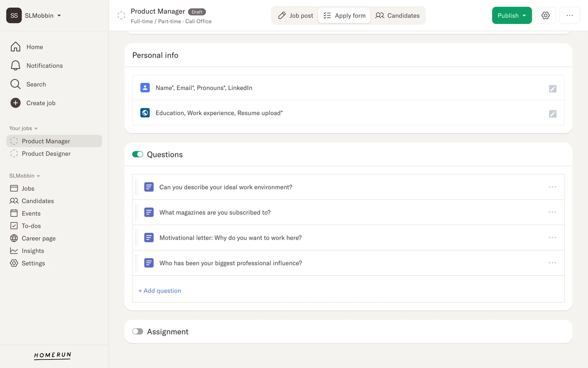This screenshot has height=368, width=588.
Task: Click the Add question link
Action: [x=160, y=291]
